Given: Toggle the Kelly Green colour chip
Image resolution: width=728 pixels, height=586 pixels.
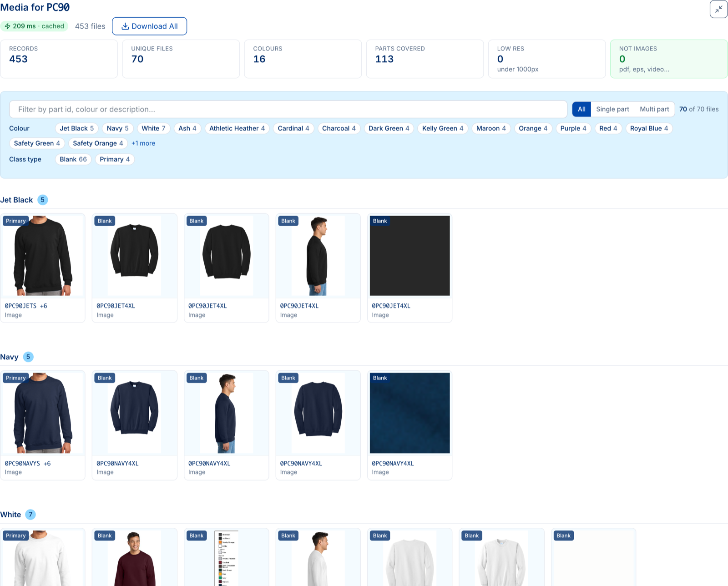Looking at the screenshot, I should tap(443, 128).
